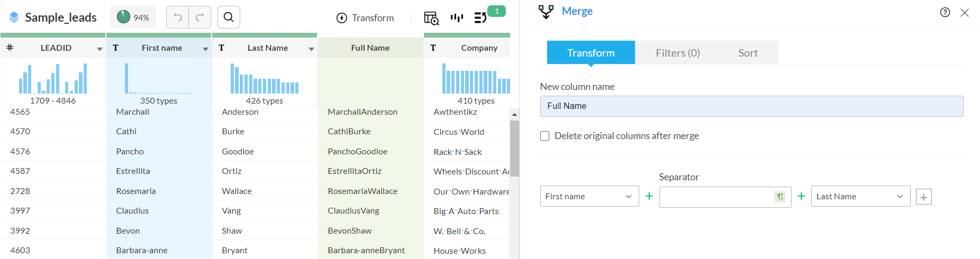The width and height of the screenshot is (980, 259).
Task: Open the search magnifier tool
Action: [x=229, y=17]
